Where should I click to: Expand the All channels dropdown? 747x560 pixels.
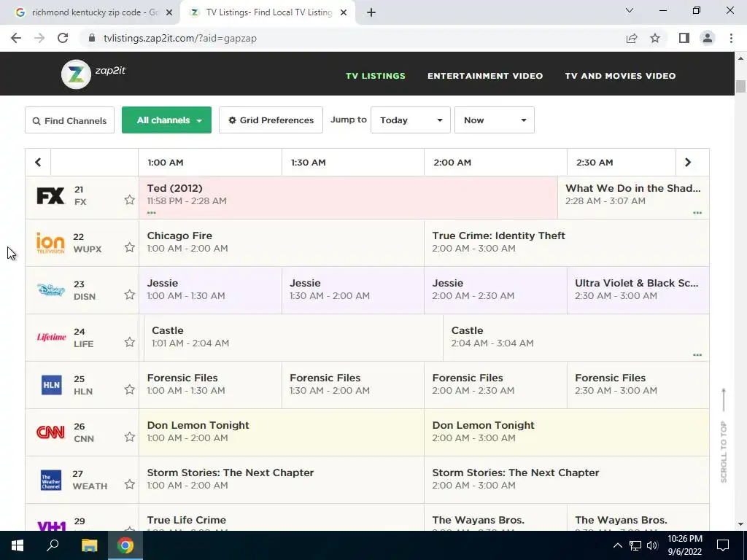pyautogui.click(x=167, y=120)
